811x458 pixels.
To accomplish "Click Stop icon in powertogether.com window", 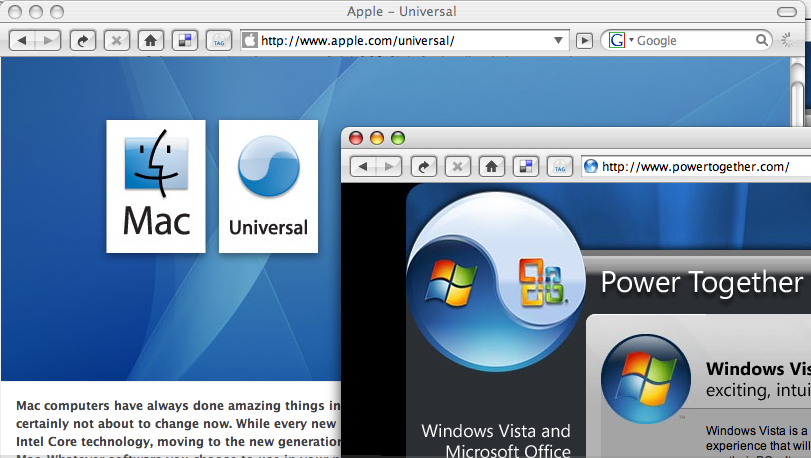I will tap(458, 167).
